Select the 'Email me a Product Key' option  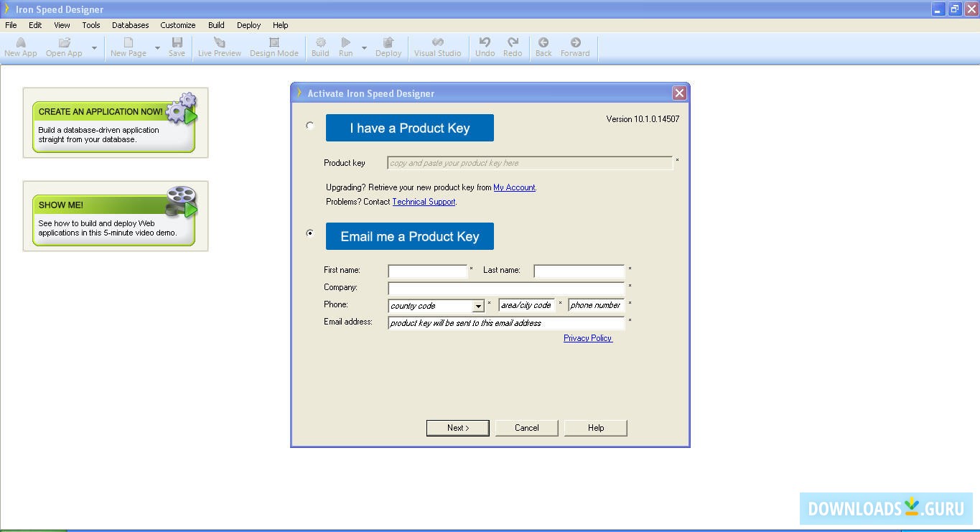309,233
